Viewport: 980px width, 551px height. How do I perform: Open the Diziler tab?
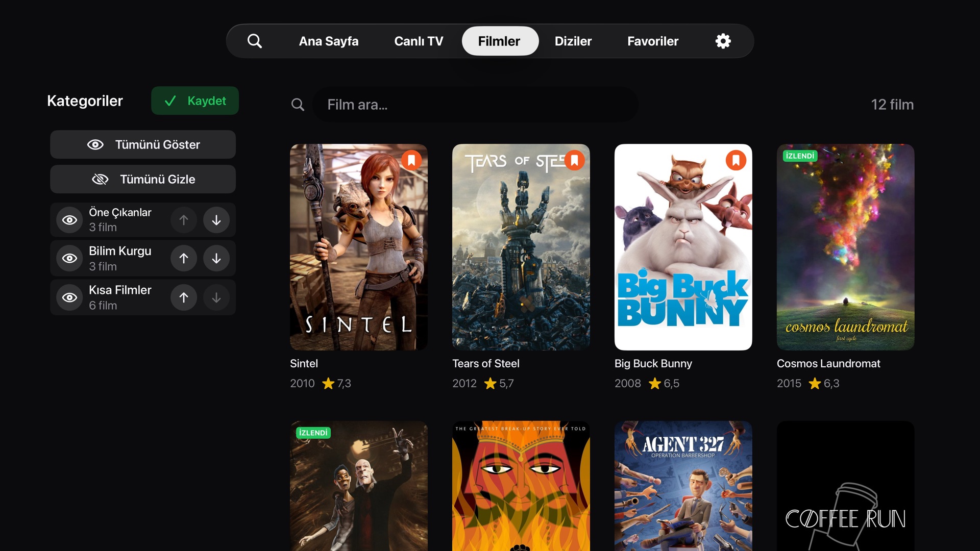(x=573, y=41)
